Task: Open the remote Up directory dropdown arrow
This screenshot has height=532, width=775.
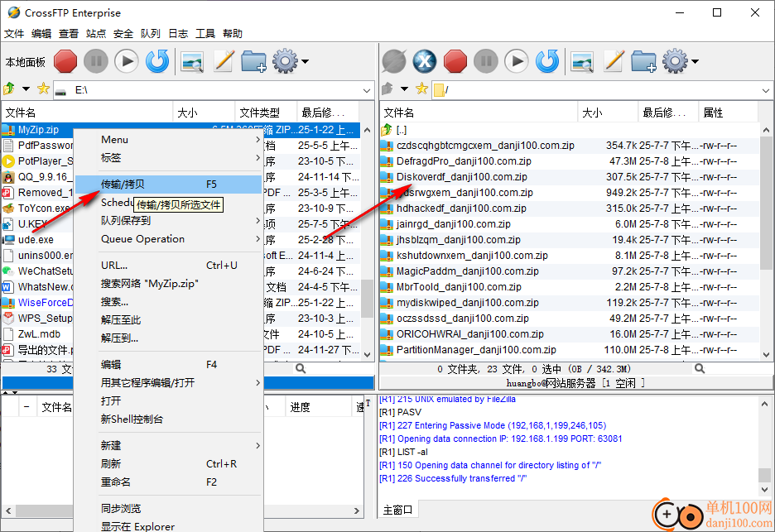Action: [404, 89]
